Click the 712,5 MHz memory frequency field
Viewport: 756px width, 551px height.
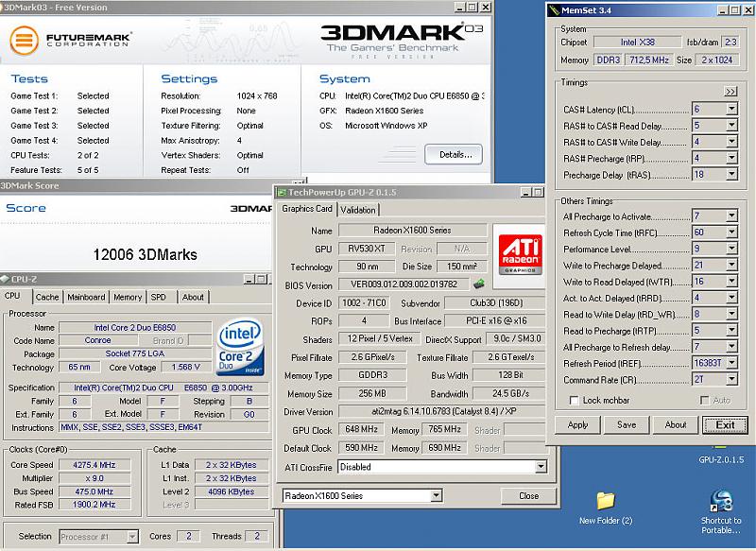649,60
